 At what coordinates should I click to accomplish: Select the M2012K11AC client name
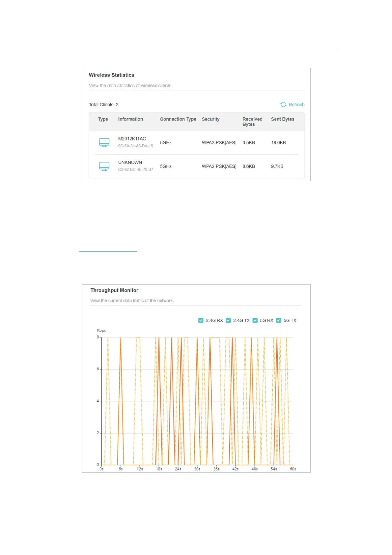132,139
